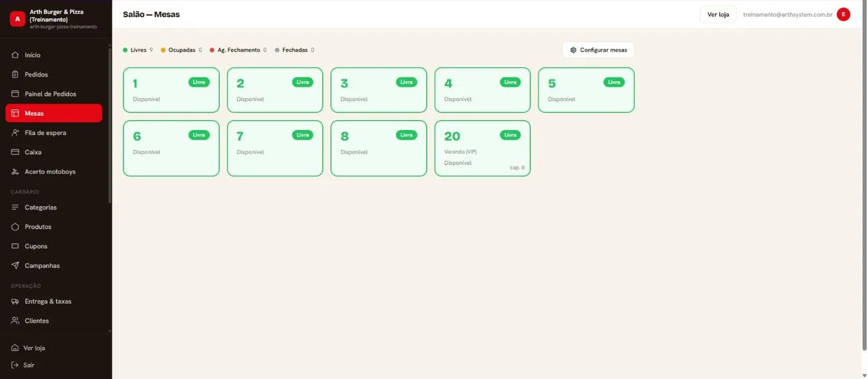Click the Campanhas paper-plane icon
Screen dimensions: 868x379
15,265
